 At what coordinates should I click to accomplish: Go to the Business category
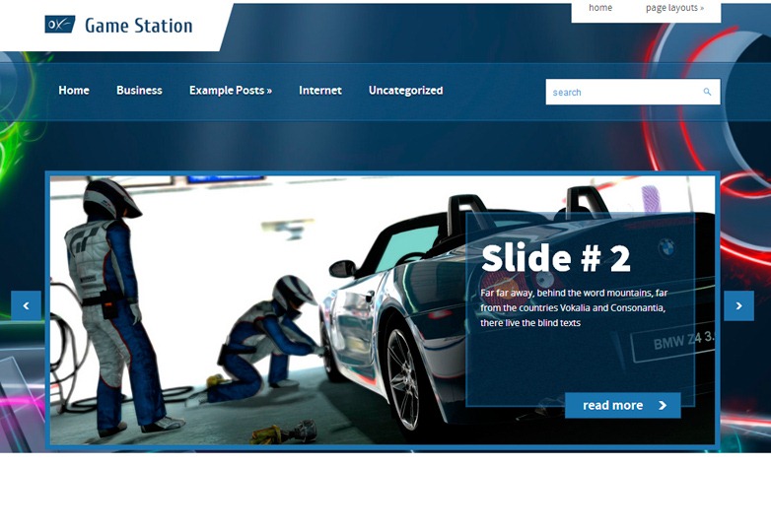tap(139, 90)
